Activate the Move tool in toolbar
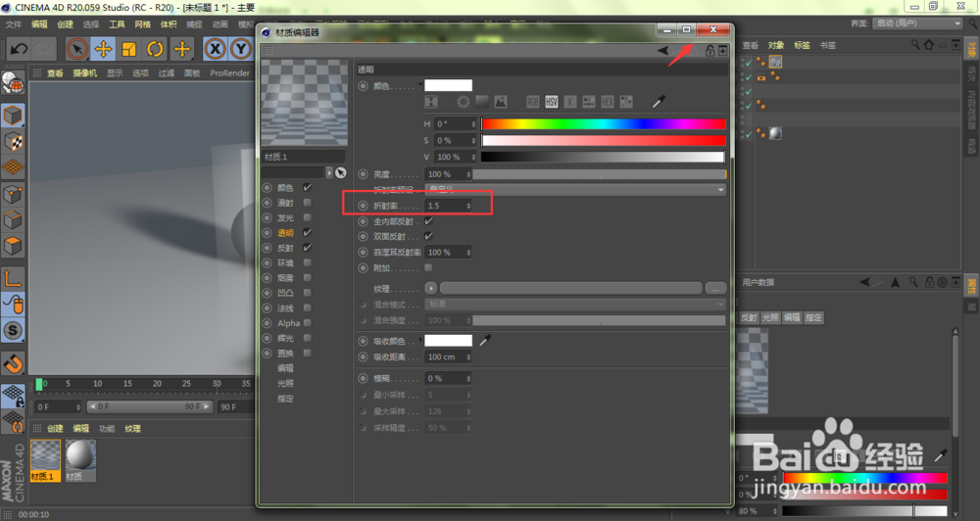Screen dimensions: 980x521 click(103, 49)
